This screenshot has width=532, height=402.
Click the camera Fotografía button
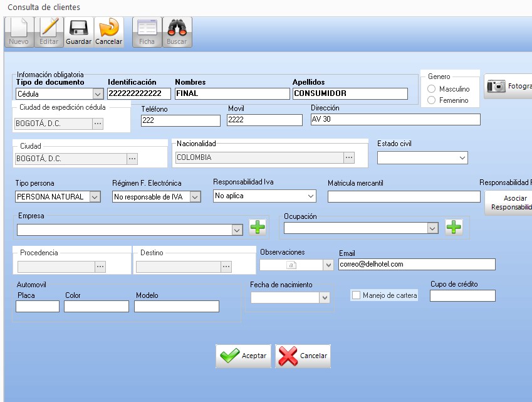pos(508,87)
